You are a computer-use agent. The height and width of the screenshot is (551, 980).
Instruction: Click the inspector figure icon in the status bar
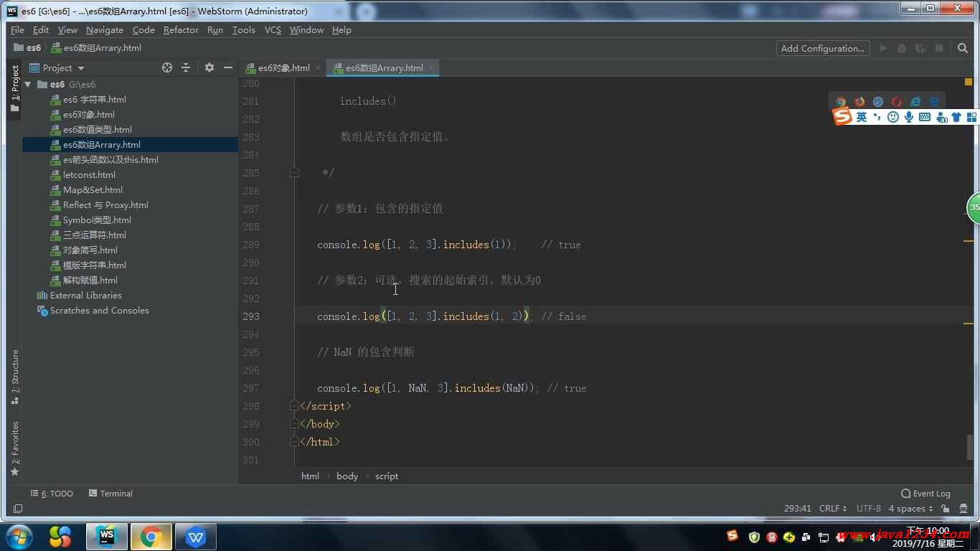tap(963, 508)
